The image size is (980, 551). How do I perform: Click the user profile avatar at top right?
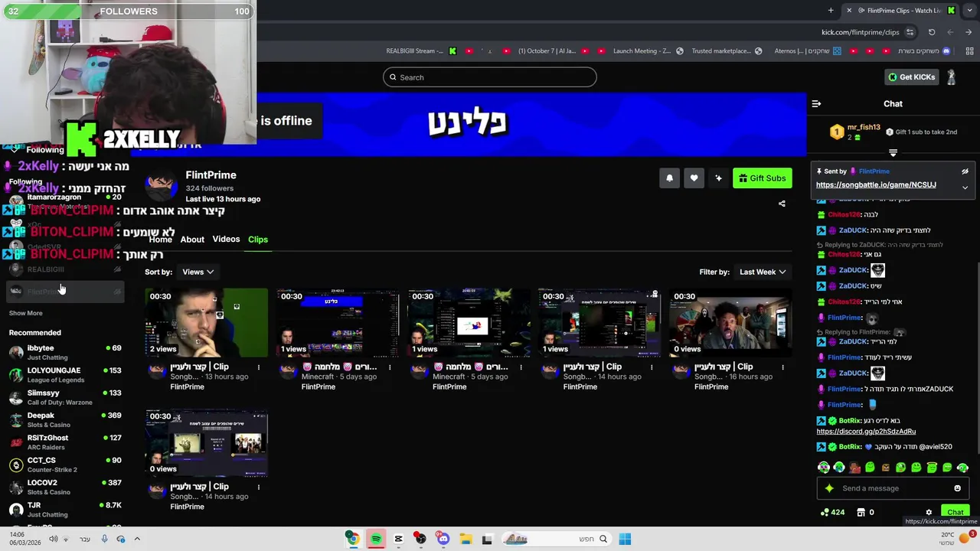point(951,77)
